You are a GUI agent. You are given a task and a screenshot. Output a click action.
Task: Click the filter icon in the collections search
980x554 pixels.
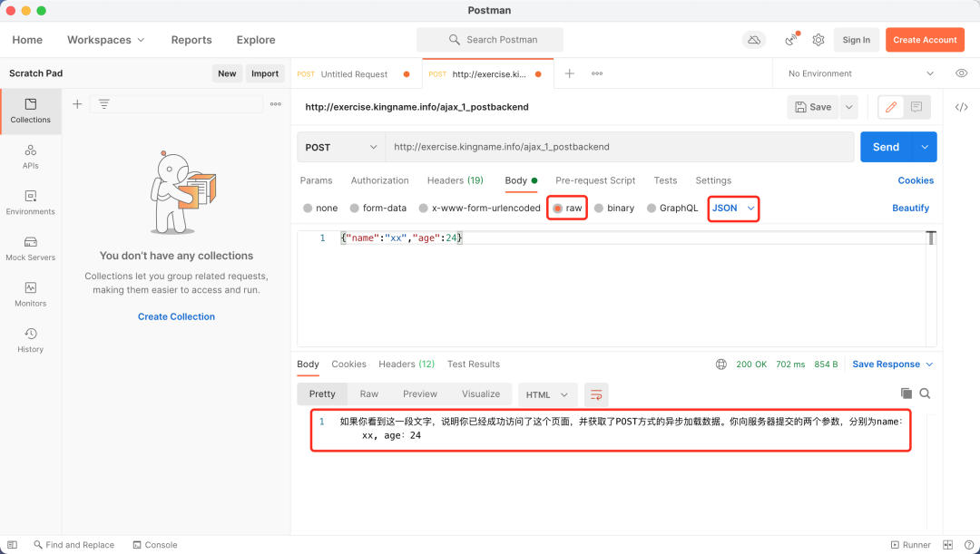coord(103,104)
